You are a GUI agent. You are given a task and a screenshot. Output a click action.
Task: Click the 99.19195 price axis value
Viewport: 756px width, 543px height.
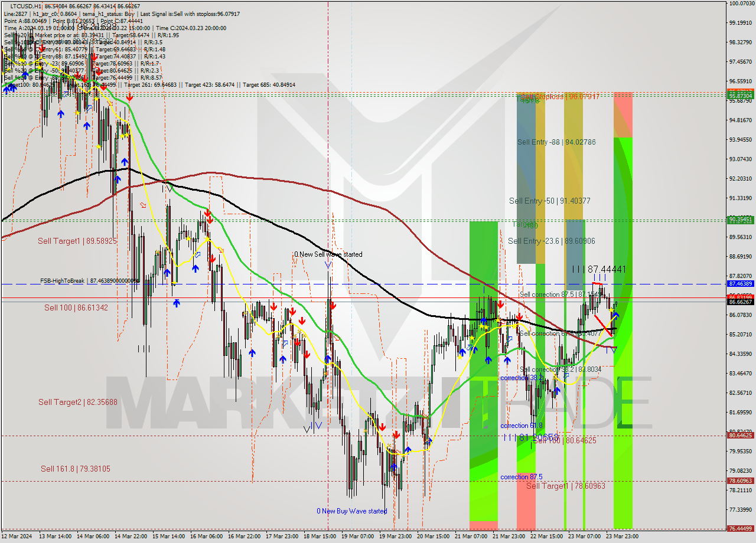[x=741, y=23]
